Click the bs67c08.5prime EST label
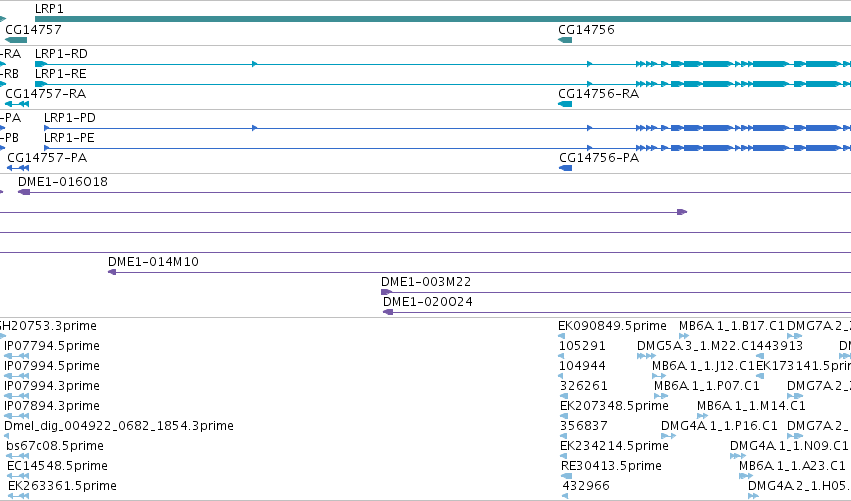Viewport: 851px width, 501px height. (55, 446)
